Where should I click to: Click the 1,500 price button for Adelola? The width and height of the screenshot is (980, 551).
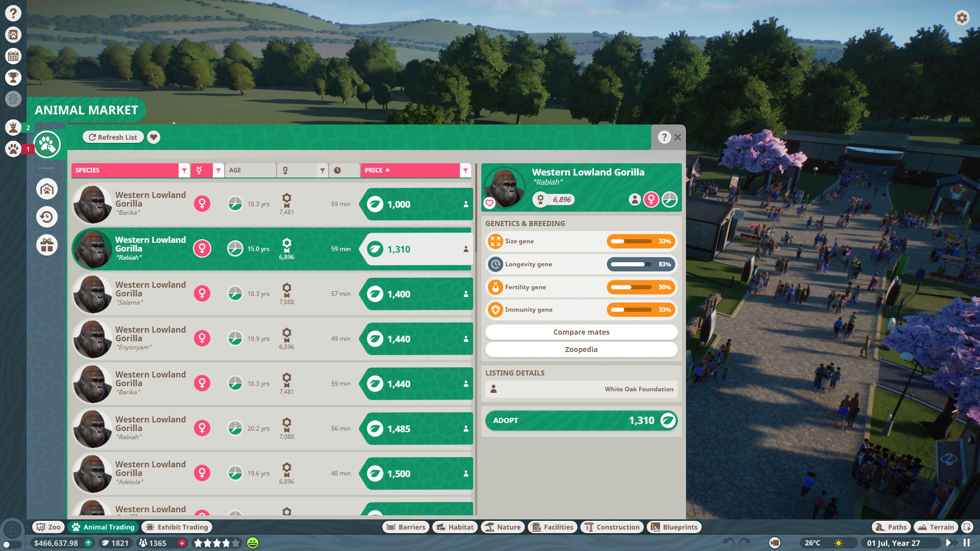pyautogui.click(x=416, y=473)
